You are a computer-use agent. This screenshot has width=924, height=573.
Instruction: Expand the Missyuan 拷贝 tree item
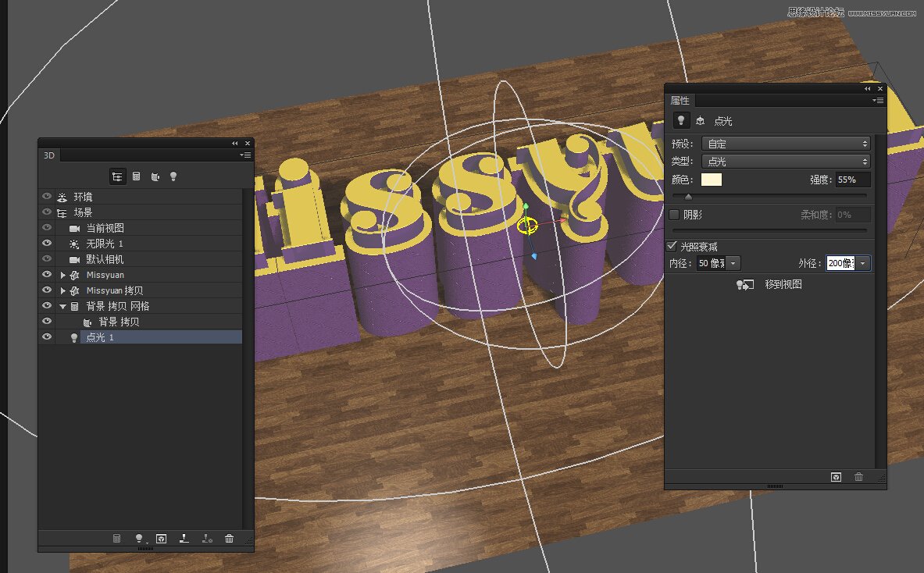(x=63, y=290)
